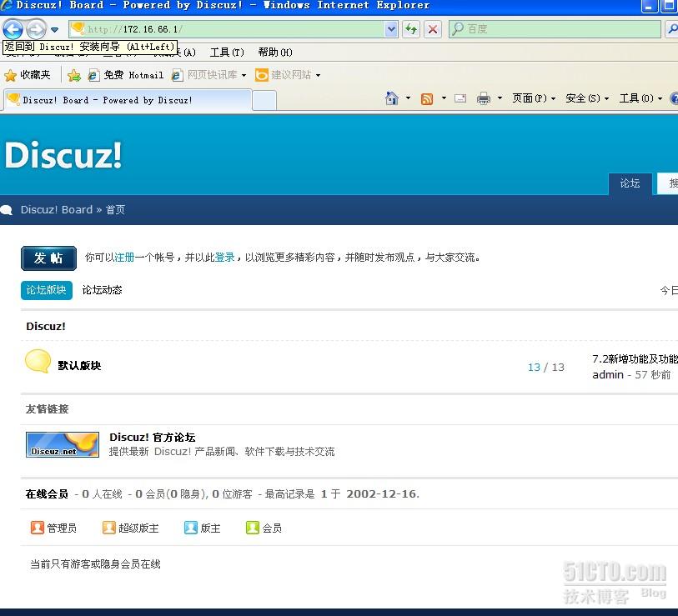The height and width of the screenshot is (616, 678).
Task: Click the 管理员 legend icon
Action: [38, 528]
